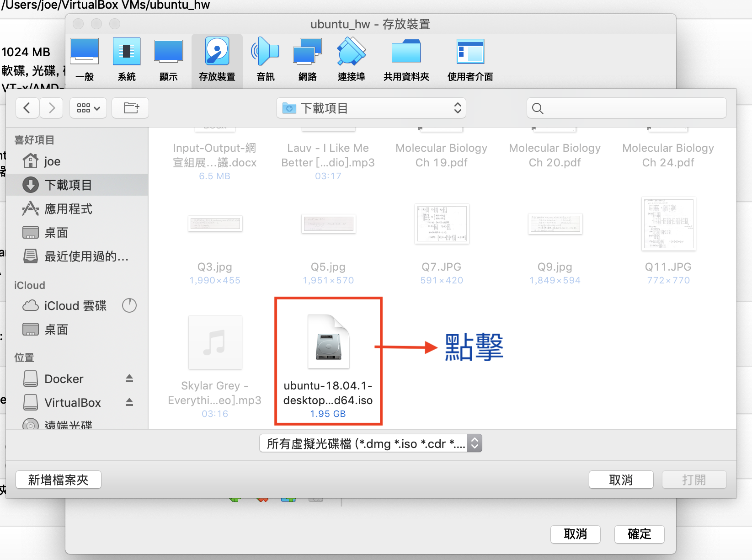Go forward in the file dialog

pyautogui.click(x=51, y=108)
